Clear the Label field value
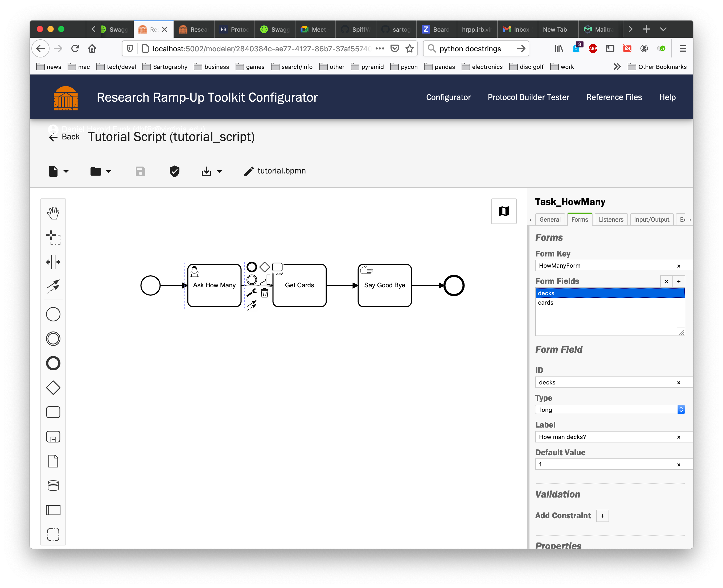This screenshot has height=588, width=723. 679,437
